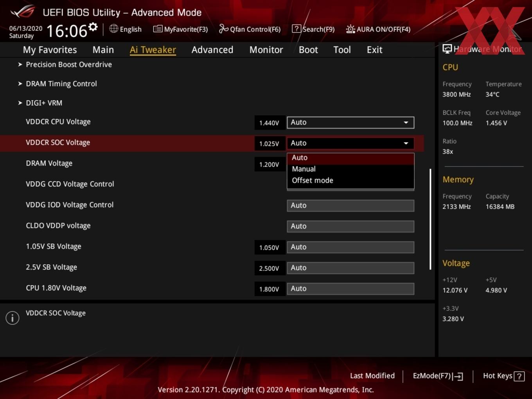
Task: Click CPU frequency 3800 MHz value
Action: pos(457,94)
